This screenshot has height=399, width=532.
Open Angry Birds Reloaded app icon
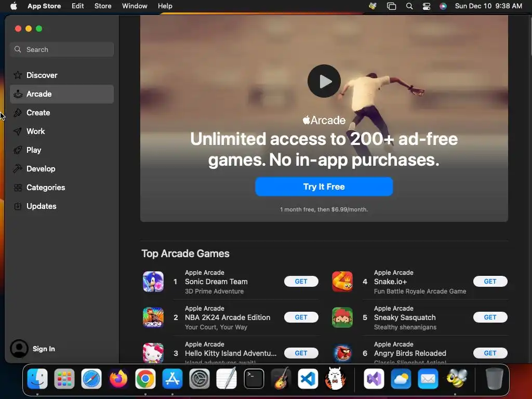(342, 353)
